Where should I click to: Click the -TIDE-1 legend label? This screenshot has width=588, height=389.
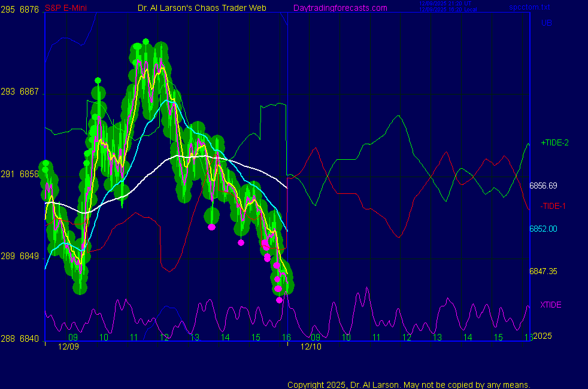(x=553, y=206)
